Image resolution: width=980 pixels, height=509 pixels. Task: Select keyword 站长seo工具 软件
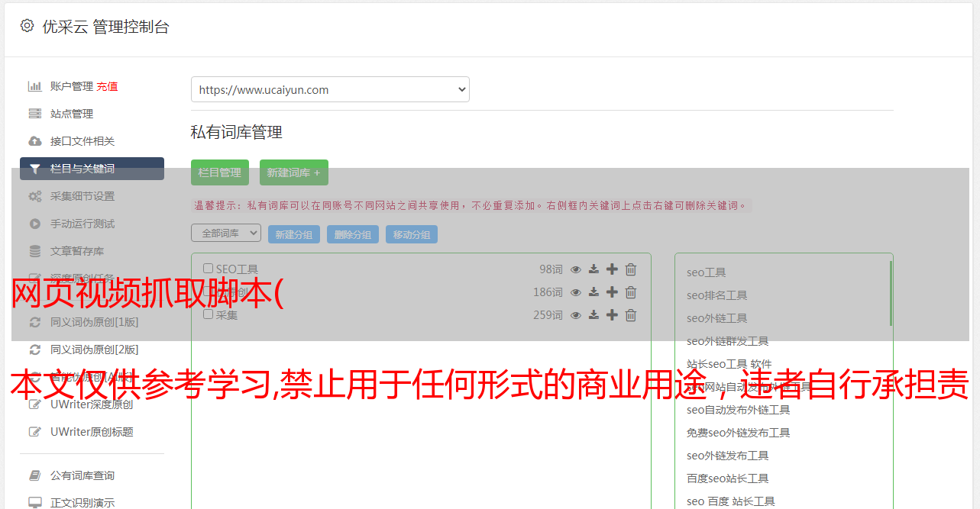coord(729,364)
